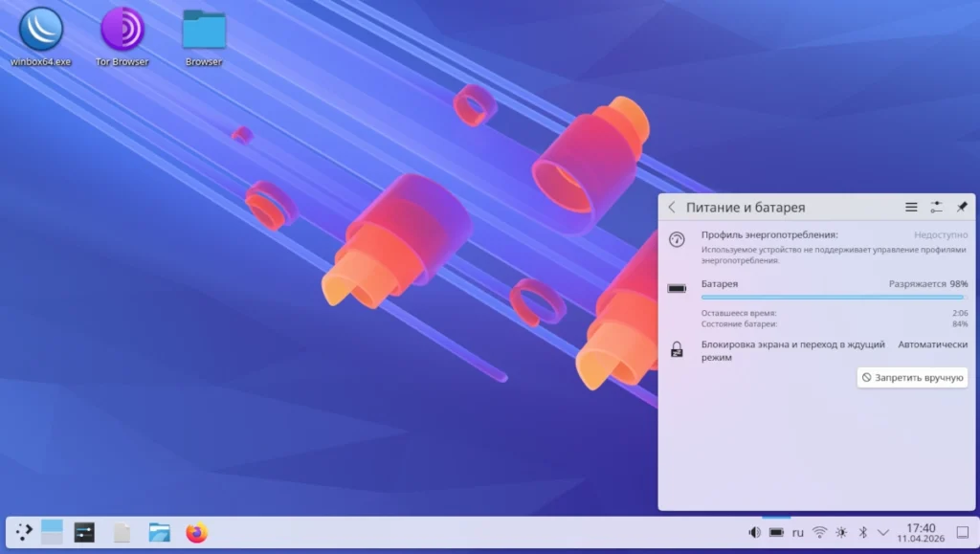Click the screen lock padlock icon

[x=677, y=349]
